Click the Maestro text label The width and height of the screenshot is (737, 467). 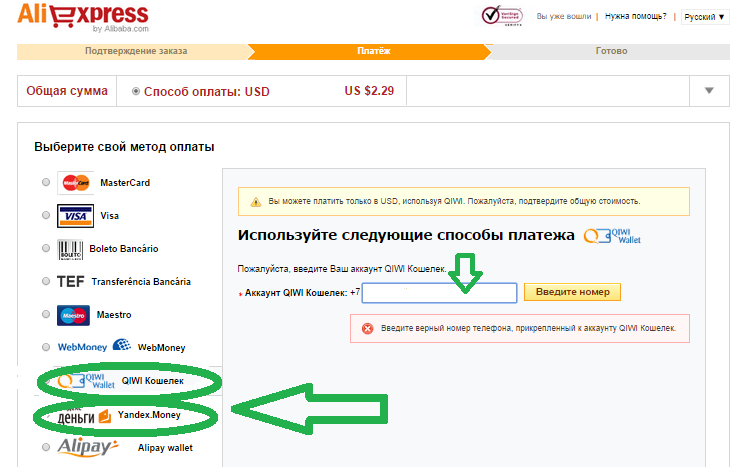pyautogui.click(x=114, y=315)
